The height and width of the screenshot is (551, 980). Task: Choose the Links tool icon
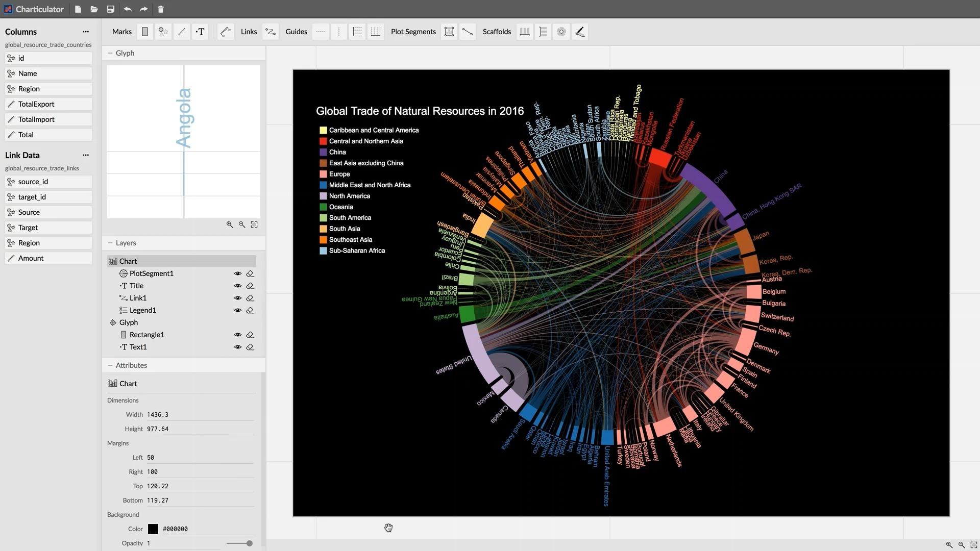pos(271,32)
